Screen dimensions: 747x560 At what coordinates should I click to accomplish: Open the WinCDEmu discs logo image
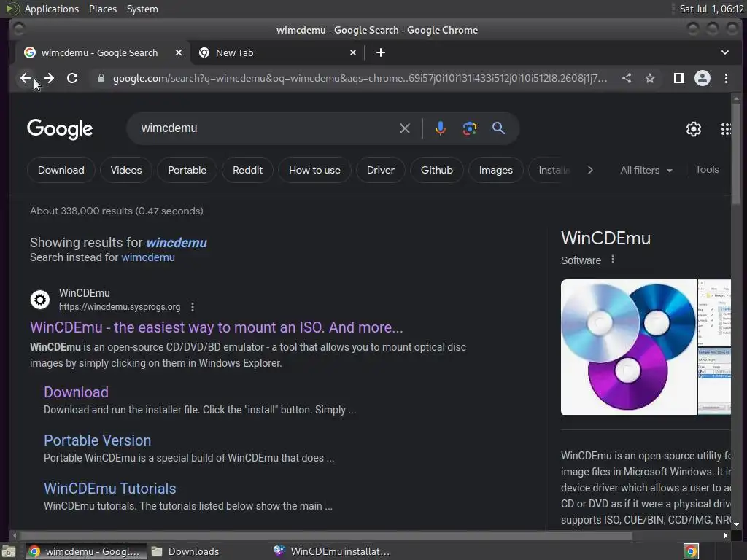628,347
